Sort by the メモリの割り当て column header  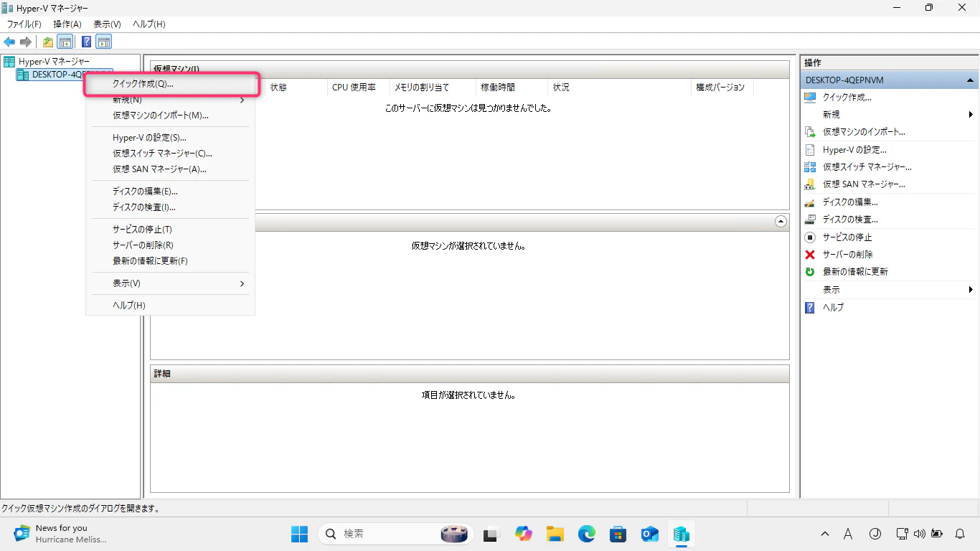(x=433, y=88)
